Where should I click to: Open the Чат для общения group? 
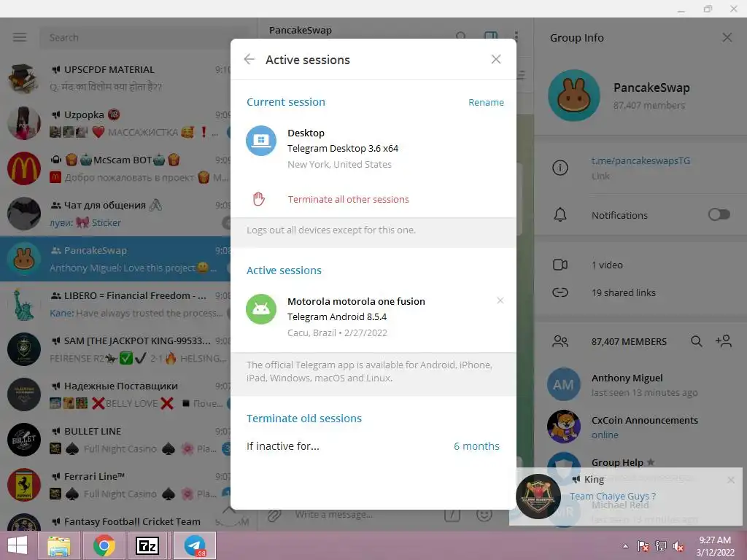coord(115,214)
